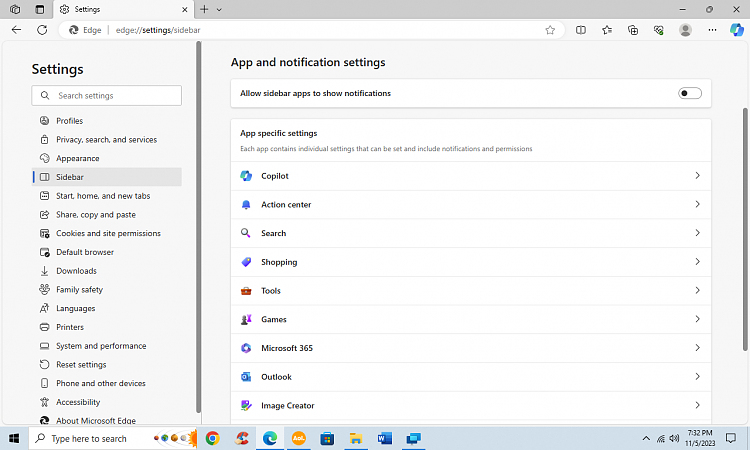This screenshot has height=450, width=750.
Task: Click the main page vertical scrollbar
Action: 744,230
